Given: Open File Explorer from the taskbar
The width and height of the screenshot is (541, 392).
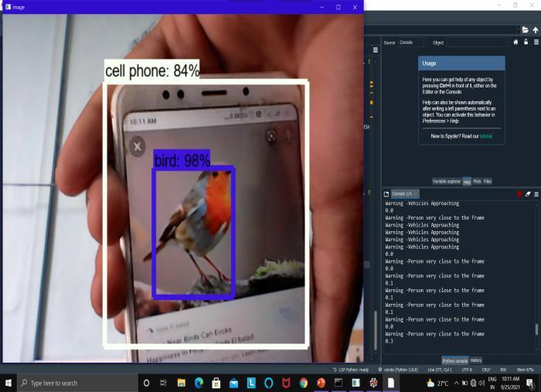Looking at the screenshot, I should 181,383.
